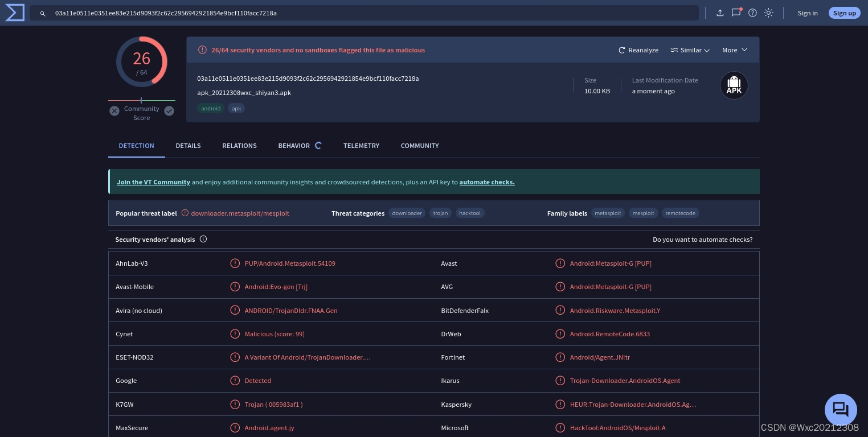Viewport: 868px width, 437px height.
Task: Click the downloader threat category chip
Action: point(407,213)
